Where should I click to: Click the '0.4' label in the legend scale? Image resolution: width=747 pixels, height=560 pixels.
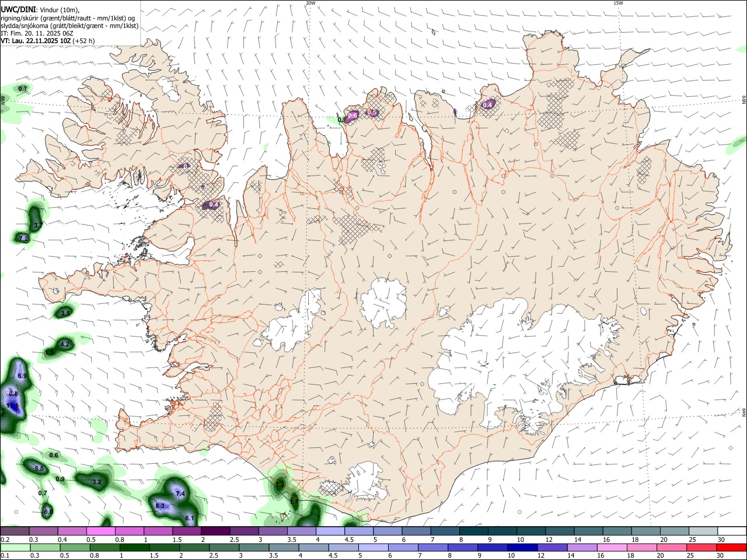tap(62, 540)
